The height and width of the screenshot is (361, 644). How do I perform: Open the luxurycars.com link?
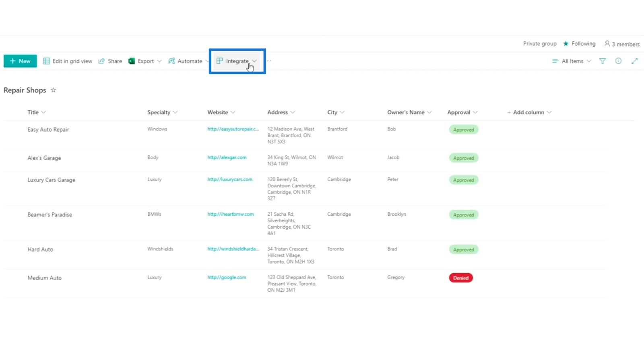point(230,179)
